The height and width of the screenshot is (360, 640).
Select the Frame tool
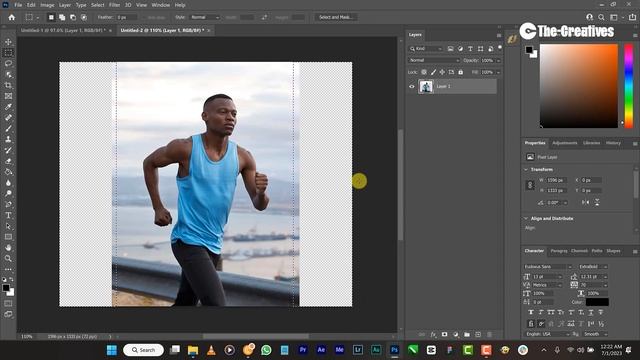coord(8,96)
